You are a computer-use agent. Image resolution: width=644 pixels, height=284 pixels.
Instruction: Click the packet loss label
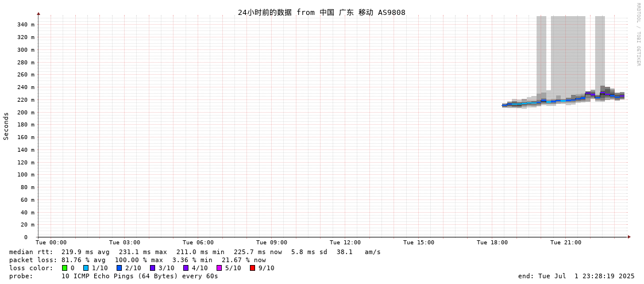(33, 260)
